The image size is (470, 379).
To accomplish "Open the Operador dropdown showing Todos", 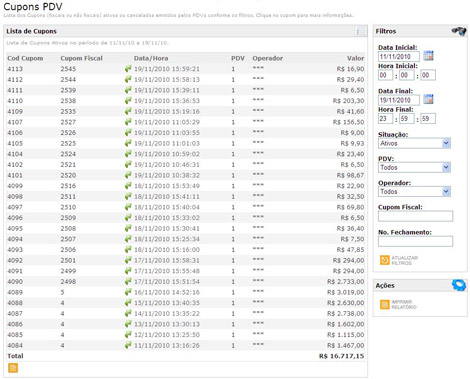I will 414,191.
